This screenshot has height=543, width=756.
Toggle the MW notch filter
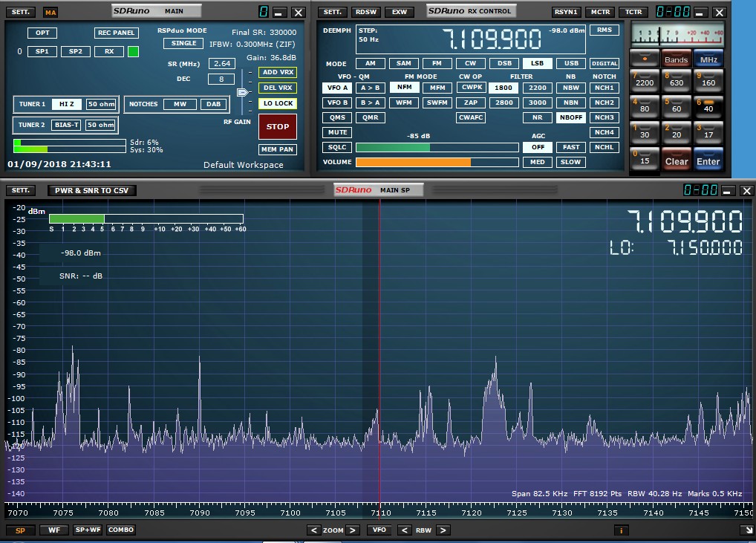click(x=180, y=104)
